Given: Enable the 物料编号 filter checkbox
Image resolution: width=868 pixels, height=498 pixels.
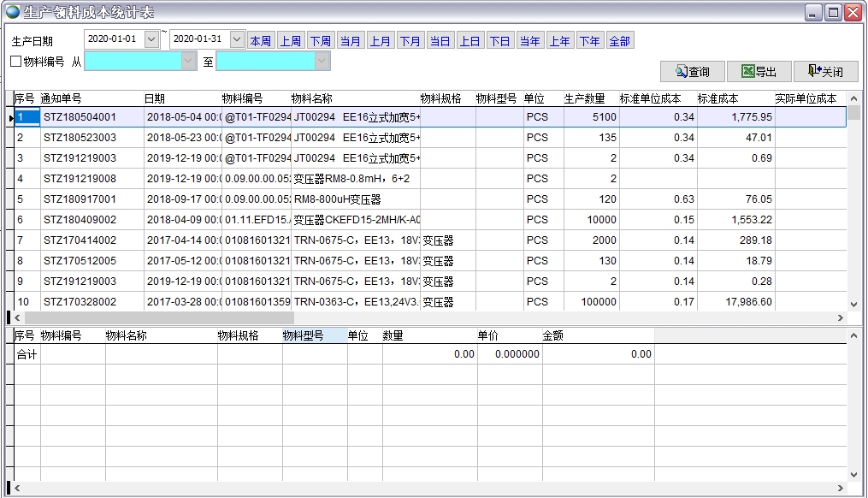Looking at the screenshot, I should (x=15, y=62).
